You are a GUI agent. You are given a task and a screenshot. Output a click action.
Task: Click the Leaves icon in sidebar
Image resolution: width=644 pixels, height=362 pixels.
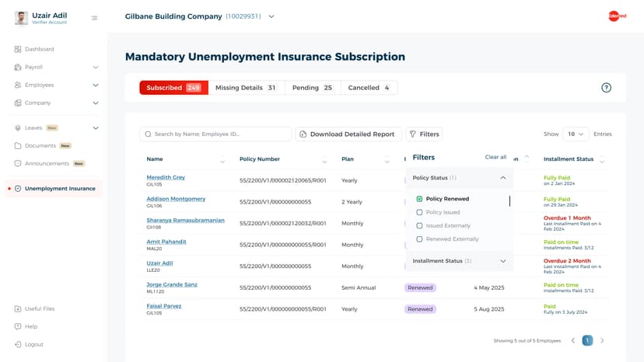(18, 128)
